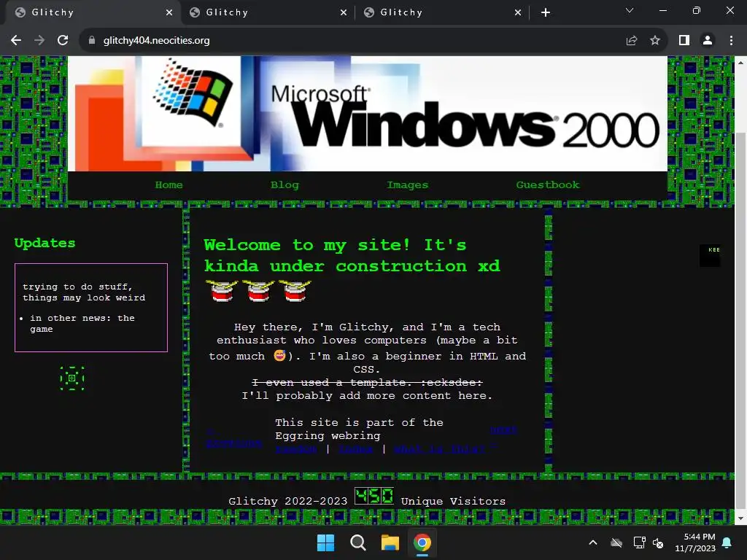Open the Windows Start menu
The image size is (747, 560).
coord(326,542)
